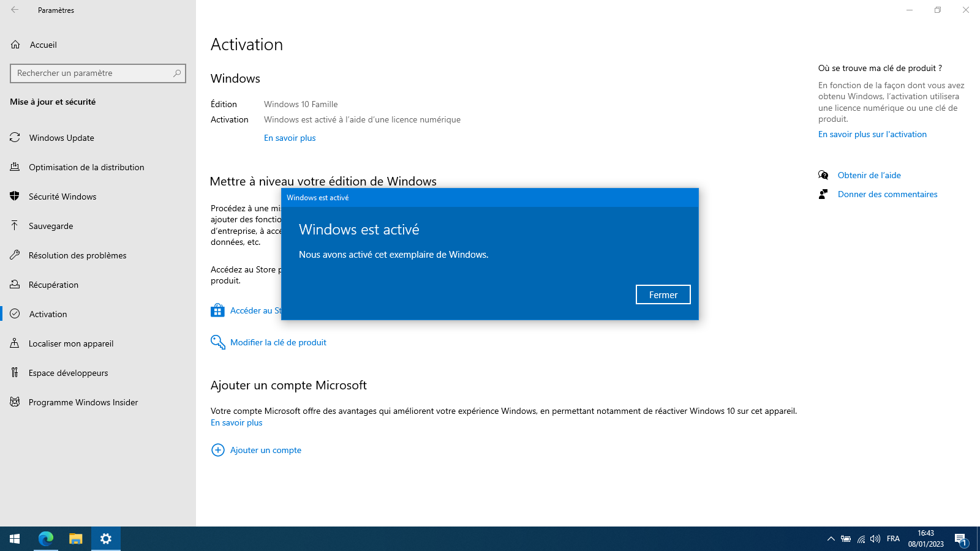
Task: Show hidden tray icons chevron
Action: pos(831,539)
